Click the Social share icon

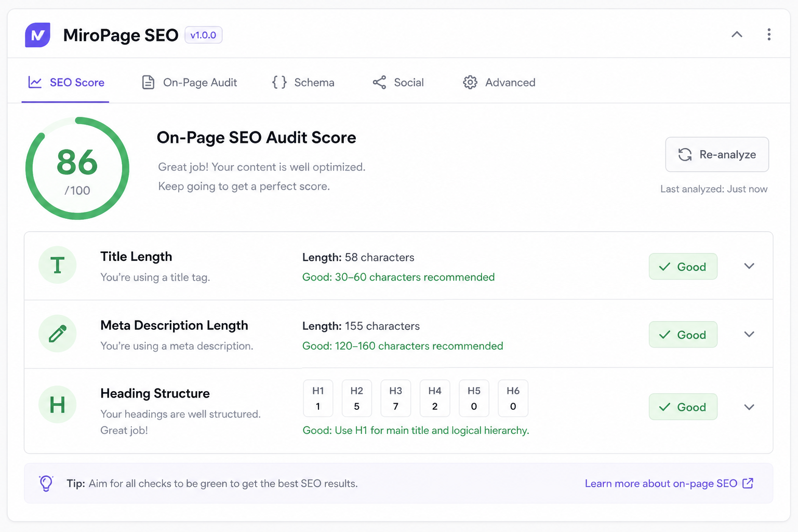click(x=379, y=82)
